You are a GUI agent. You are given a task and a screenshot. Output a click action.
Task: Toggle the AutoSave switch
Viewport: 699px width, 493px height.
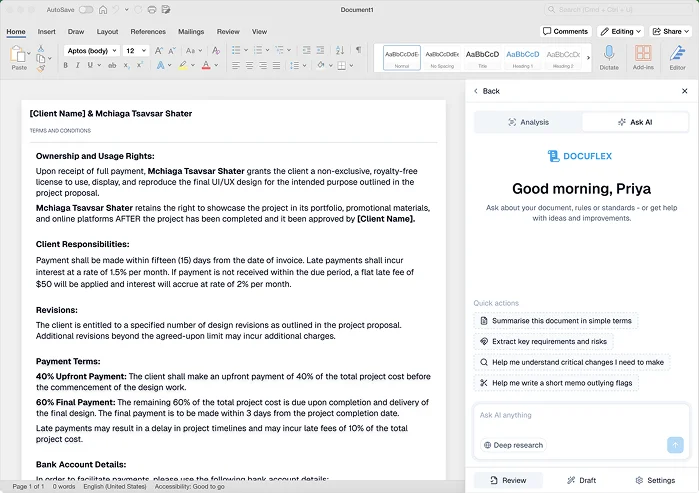coord(85,9)
